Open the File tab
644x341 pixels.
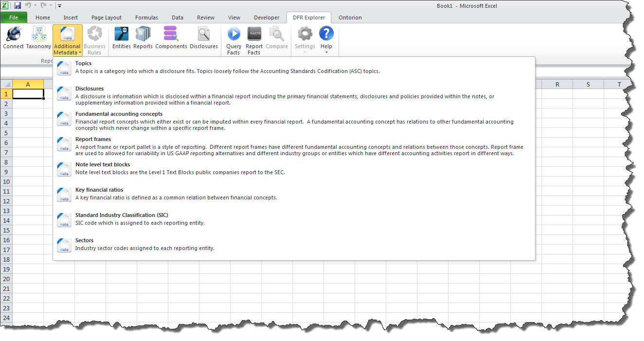coord(14,18)
